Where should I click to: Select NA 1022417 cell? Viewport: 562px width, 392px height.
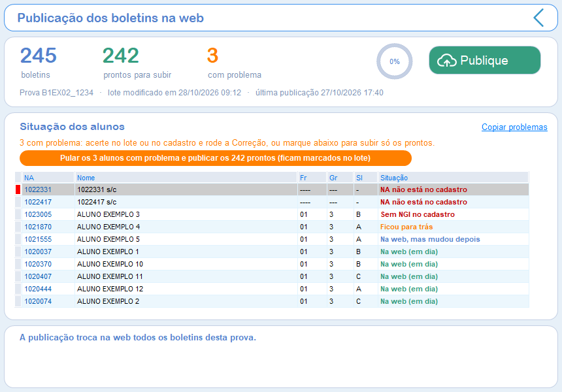(48, 202)
